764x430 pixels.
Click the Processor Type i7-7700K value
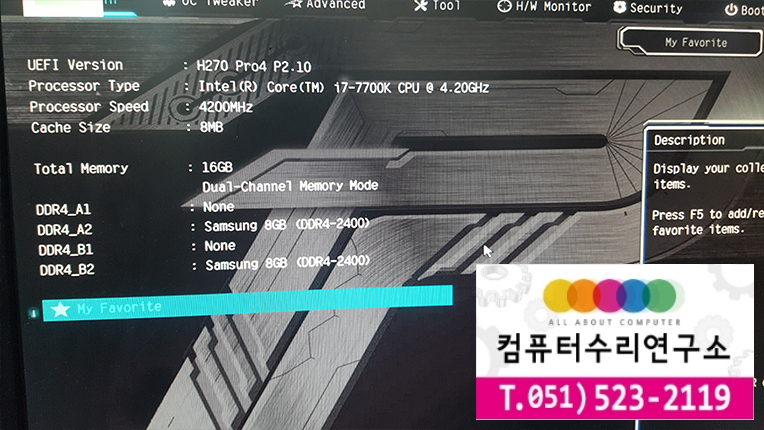tap(344, 87)
